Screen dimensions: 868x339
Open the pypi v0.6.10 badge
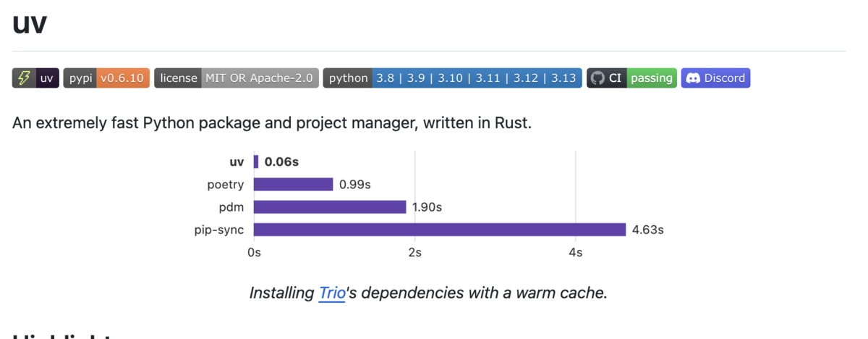pos(106,78)
